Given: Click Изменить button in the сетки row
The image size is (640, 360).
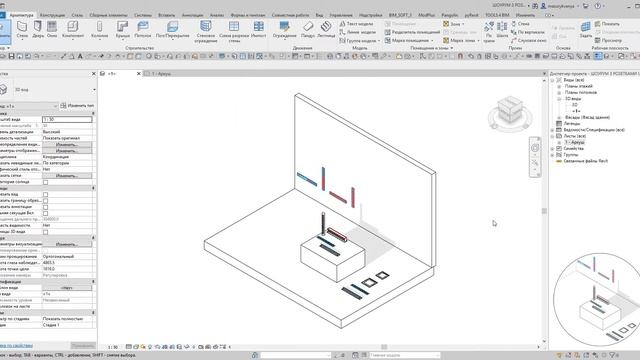Looking at the screenshot, I should click(67, 176).
